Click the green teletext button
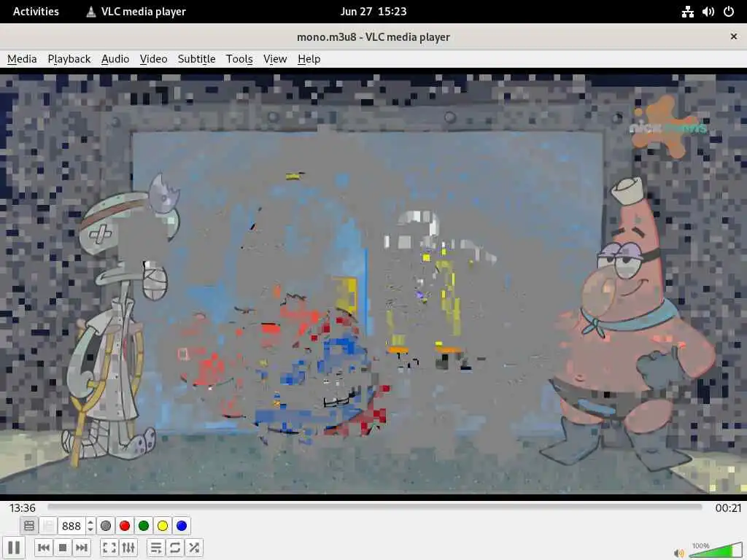Viewport: 747px width, 560px height. (x=144, y=526)
